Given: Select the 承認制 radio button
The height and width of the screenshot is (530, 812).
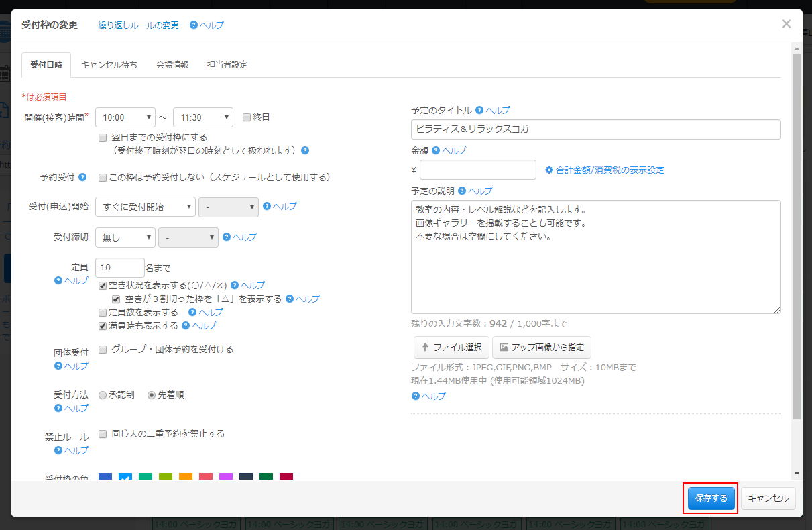Looking at the screenshot, I should [x=103, y=395].
